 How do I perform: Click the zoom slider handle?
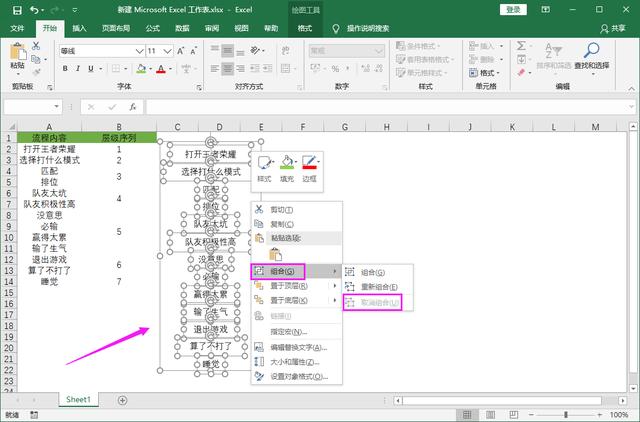[x=566, y=415]
